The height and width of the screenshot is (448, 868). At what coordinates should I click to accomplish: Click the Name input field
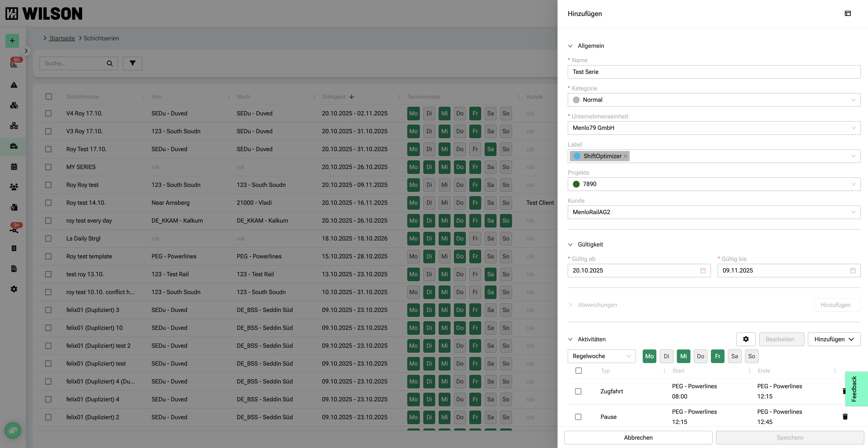[x=714, y=72]
